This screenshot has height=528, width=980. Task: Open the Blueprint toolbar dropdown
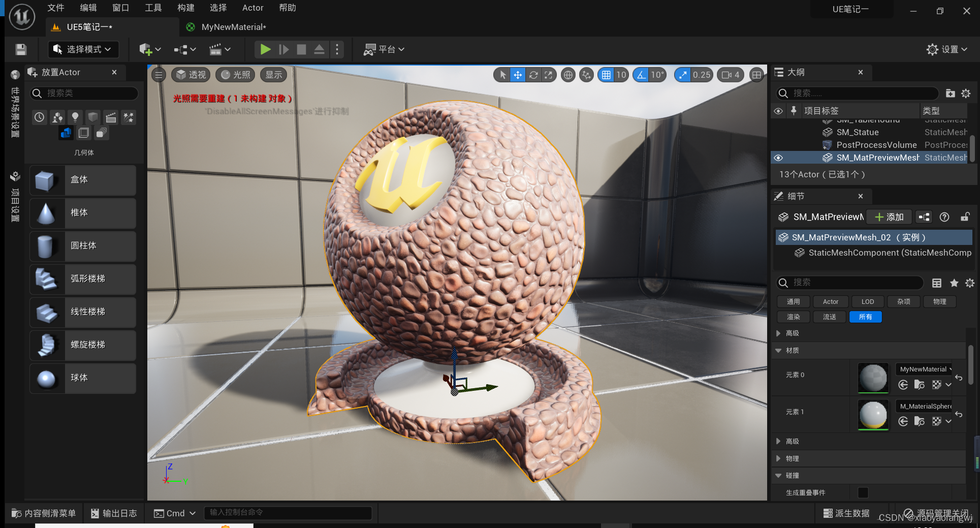(x=185, y=49)
